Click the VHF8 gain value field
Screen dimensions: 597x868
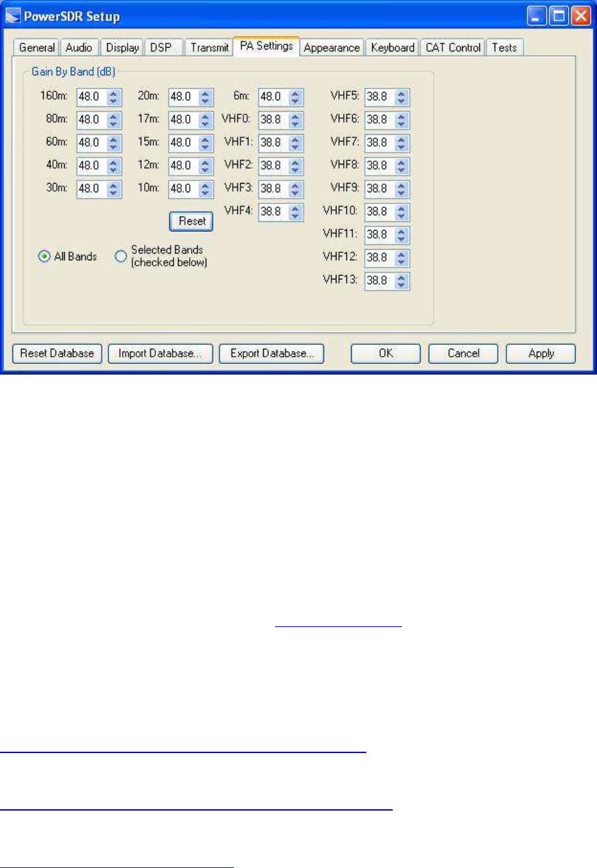point(379,166)
